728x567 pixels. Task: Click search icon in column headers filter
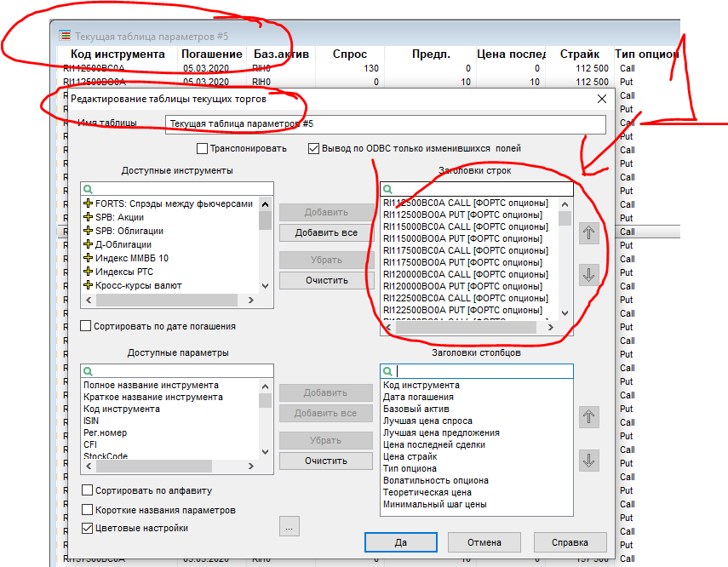point(387,371)
